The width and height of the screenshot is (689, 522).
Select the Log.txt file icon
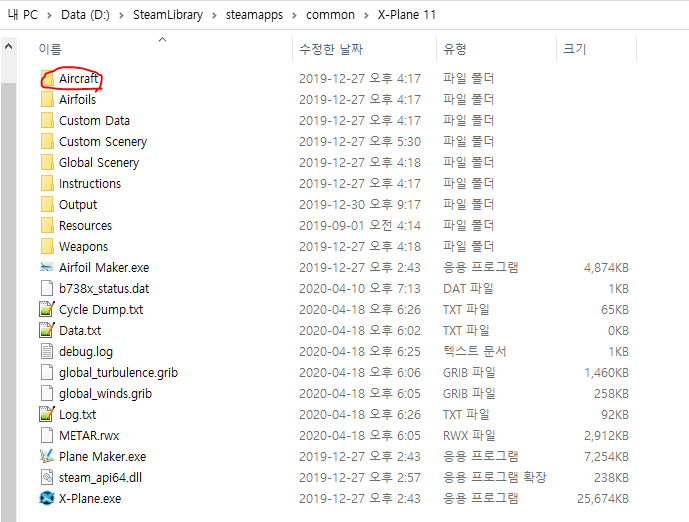(x=47, y=414)
